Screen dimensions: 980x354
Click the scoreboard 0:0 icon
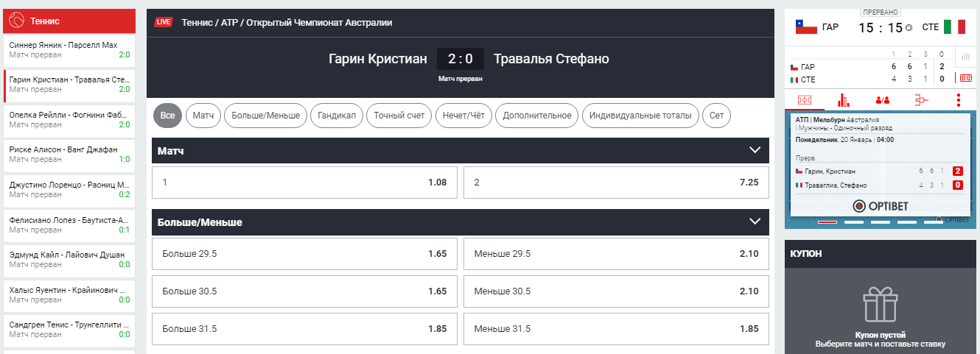(x=965, y=78)
